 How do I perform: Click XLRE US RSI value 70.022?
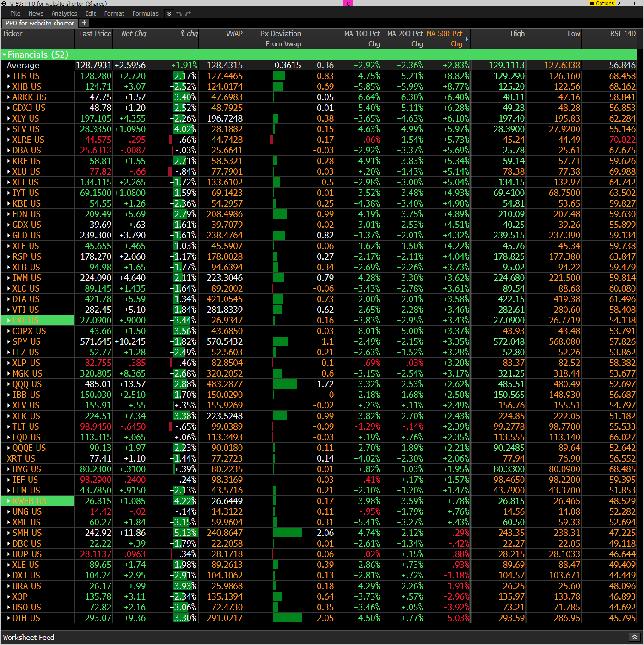point(622,140)
